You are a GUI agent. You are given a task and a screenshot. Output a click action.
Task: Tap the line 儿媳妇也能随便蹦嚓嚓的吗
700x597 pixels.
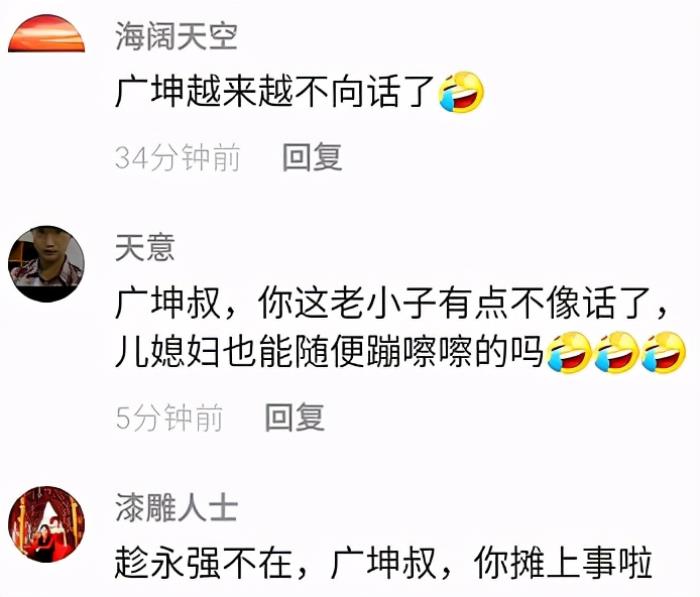329,351
